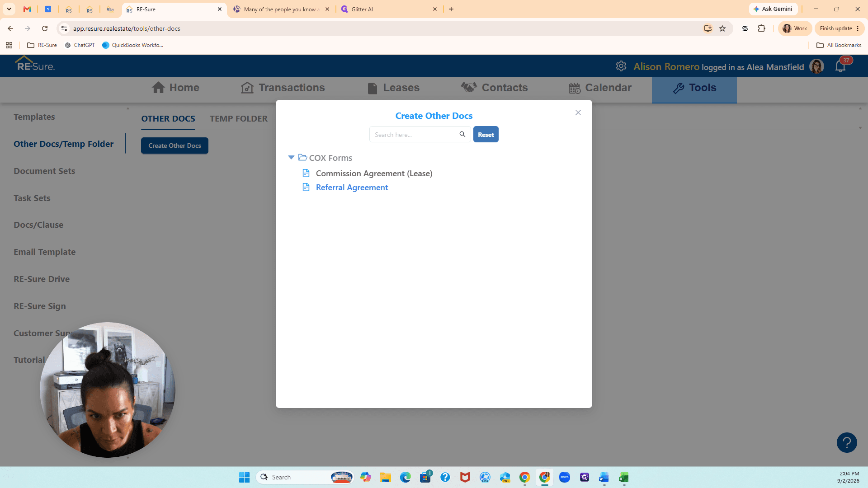Click the install app icon in address bar
This screenshot has height=488, width=868.
[x=708, y=28]
